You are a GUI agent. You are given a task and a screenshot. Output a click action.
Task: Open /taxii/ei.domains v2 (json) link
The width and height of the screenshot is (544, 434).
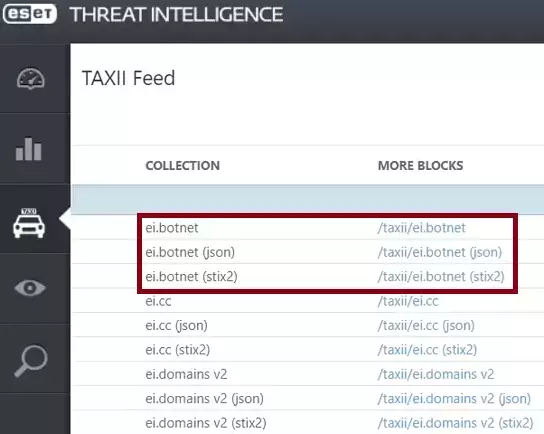[x=454, y=399]
